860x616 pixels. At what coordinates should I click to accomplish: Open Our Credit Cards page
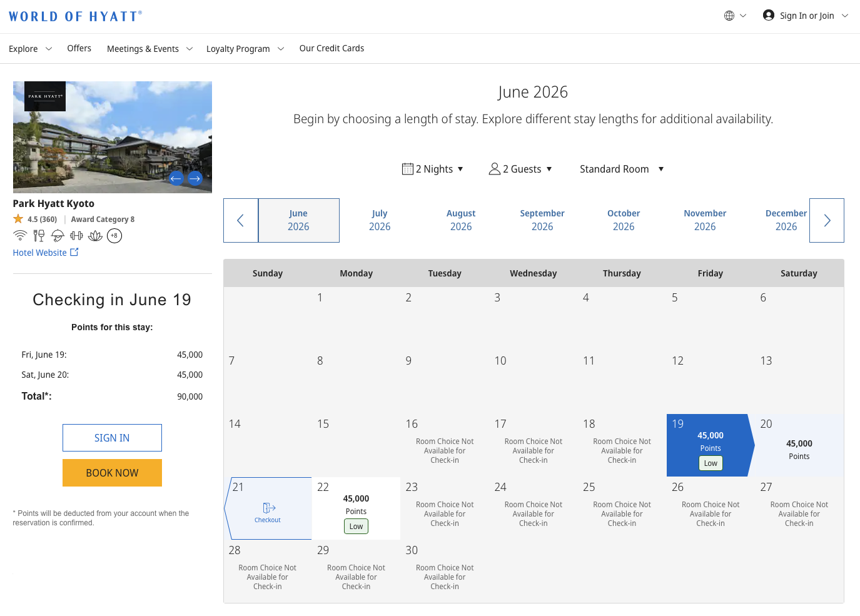(331, 48)
